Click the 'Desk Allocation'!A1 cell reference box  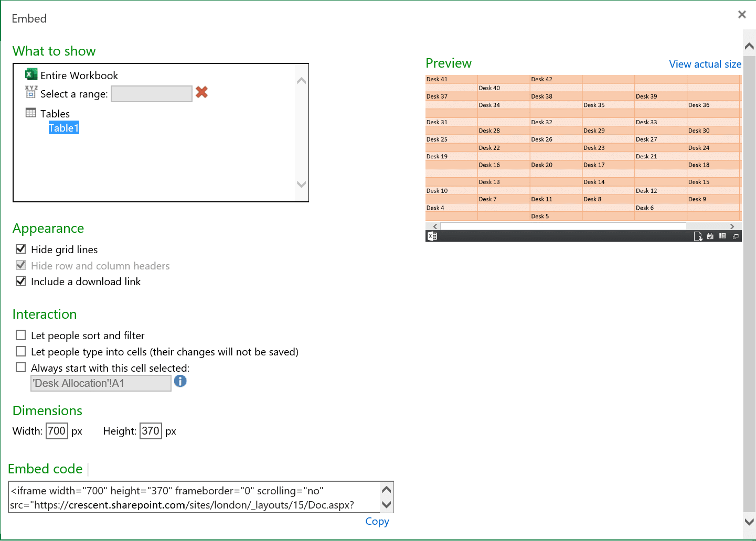tap(100, 383)
